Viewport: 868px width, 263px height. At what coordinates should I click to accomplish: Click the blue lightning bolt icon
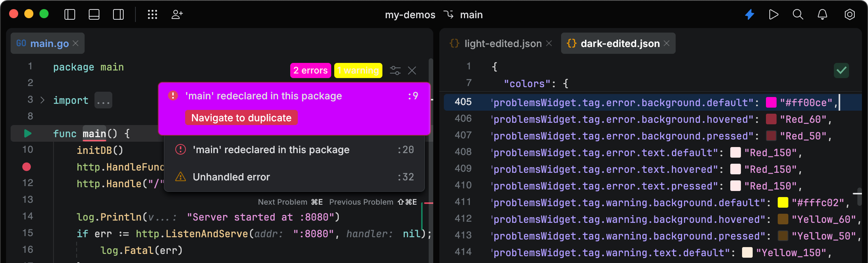pos(750,15)
